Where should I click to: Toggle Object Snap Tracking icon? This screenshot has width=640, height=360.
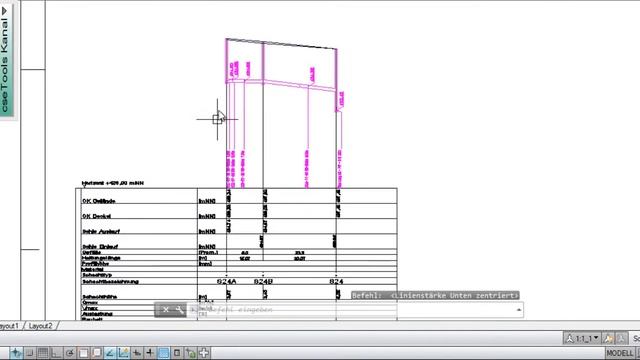[110, 353]
